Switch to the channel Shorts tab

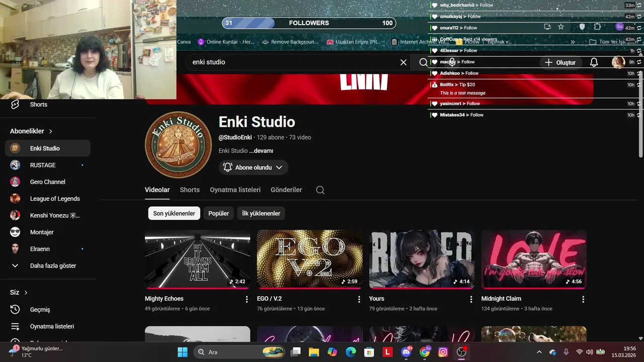pyautogui.click(x=190, y=190)
